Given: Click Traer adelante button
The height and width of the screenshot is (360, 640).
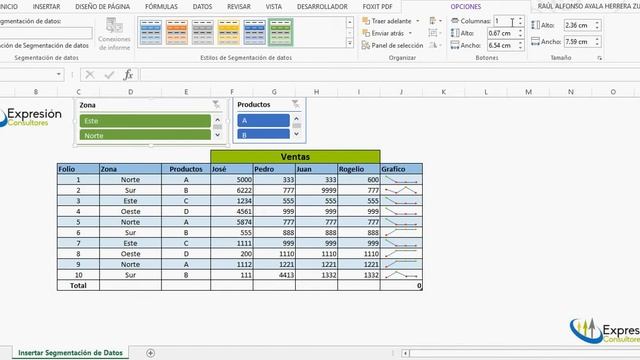Looking at the screenshot, I should coord(387,21).
